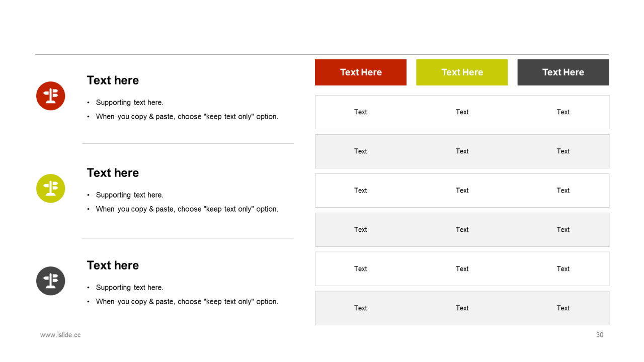Click first-row "Text" cell under dark gray header
The image size is (644, 362).
tap(563, 112)
